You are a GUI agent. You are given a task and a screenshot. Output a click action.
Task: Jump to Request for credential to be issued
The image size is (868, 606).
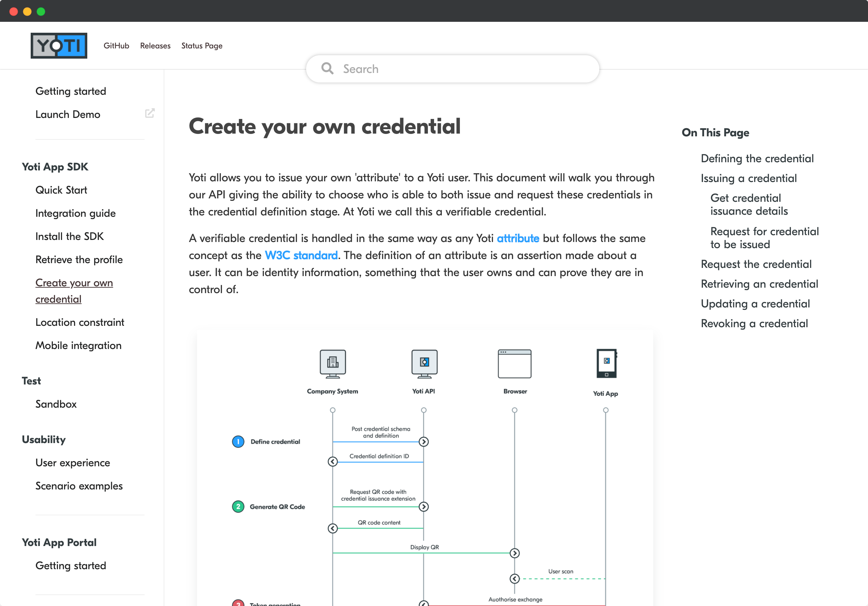[764, 238]
